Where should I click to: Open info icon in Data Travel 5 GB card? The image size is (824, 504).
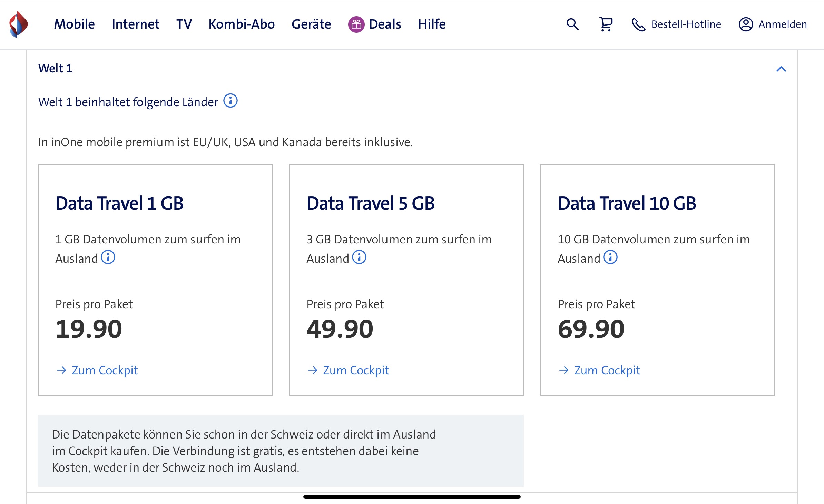[x=359, y=257]
